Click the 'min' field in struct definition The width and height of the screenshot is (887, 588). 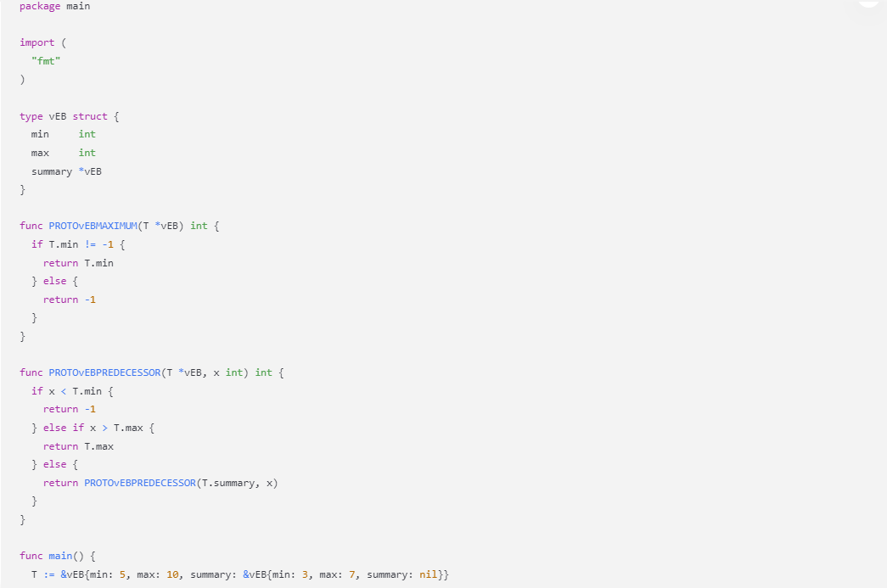[40, 134]
